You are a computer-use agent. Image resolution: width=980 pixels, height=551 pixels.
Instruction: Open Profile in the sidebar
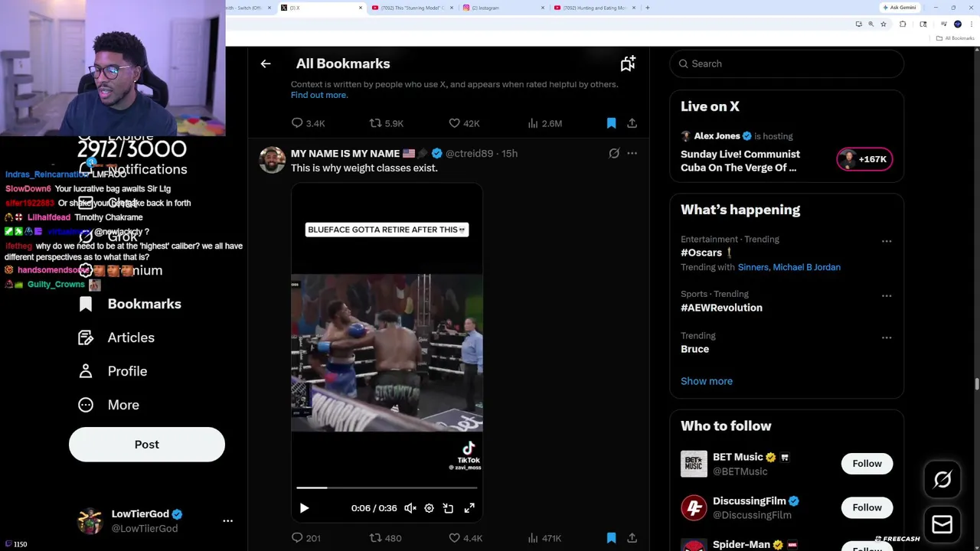pyautogui.click(x=113, y=371)
